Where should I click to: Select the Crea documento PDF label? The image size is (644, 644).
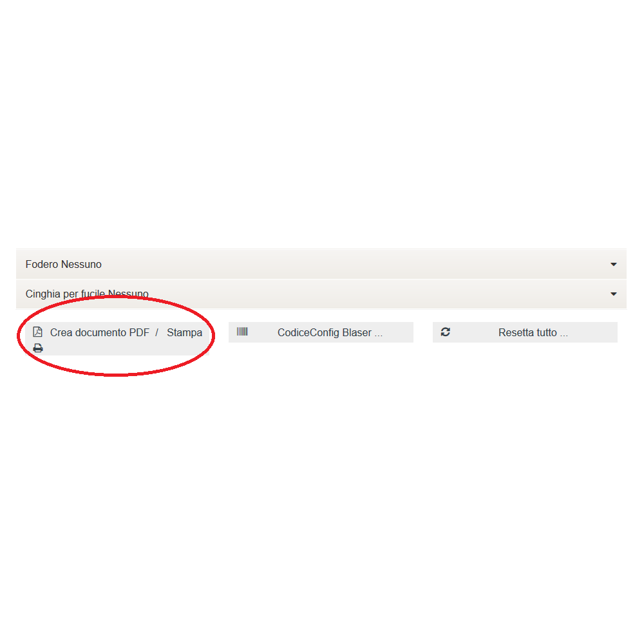99,333
